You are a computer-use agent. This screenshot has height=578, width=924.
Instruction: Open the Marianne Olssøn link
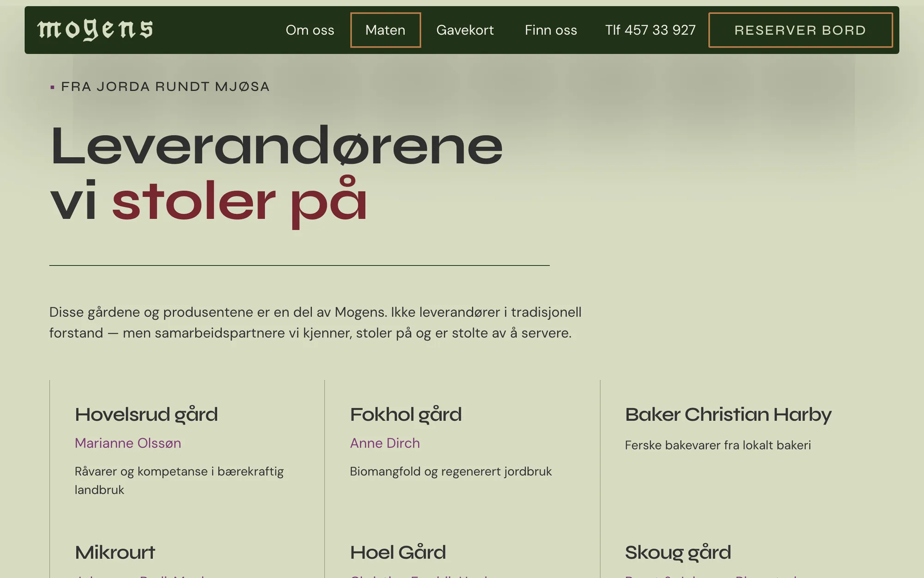(x=128, y=443)
